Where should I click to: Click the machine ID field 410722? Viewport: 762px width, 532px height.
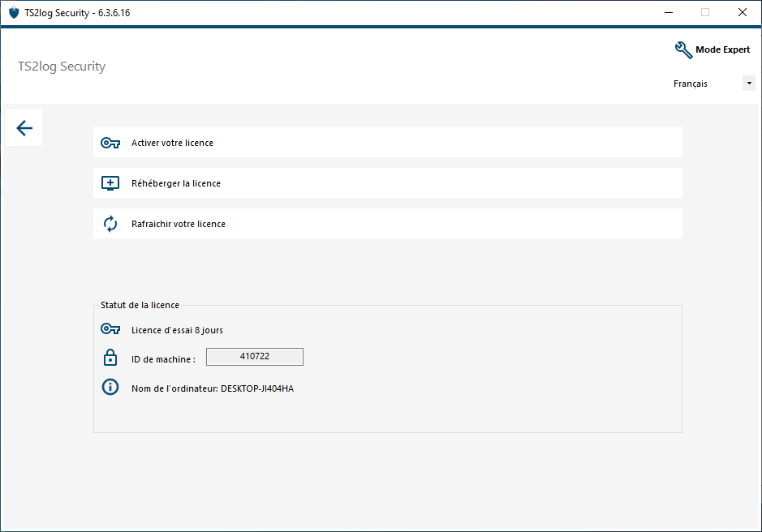point(255,357)
